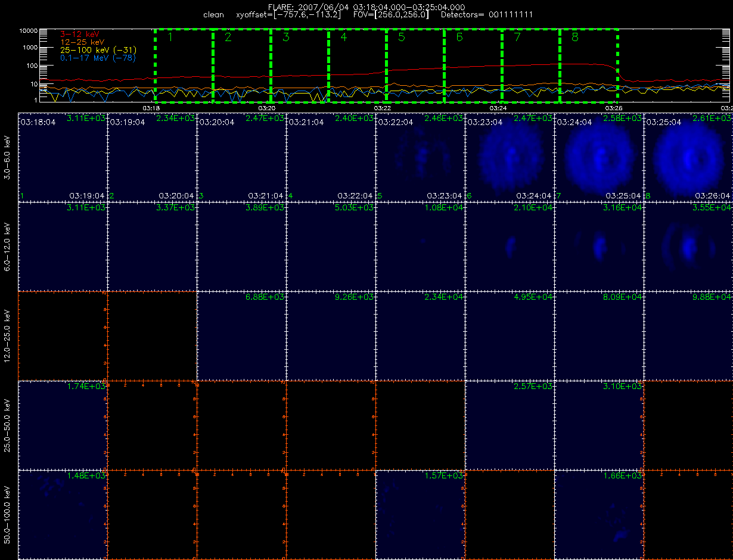The height and width of the screenshot is (560, 733).
Task: Click the xyoffset=[-757.6,-113.2] text
Action: tap(288, 14)
